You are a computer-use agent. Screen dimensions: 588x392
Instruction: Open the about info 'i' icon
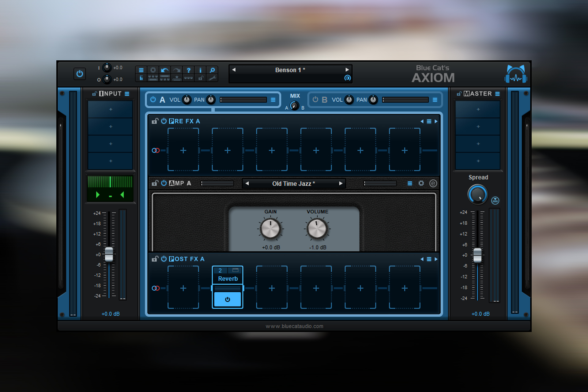click(200, 70)
